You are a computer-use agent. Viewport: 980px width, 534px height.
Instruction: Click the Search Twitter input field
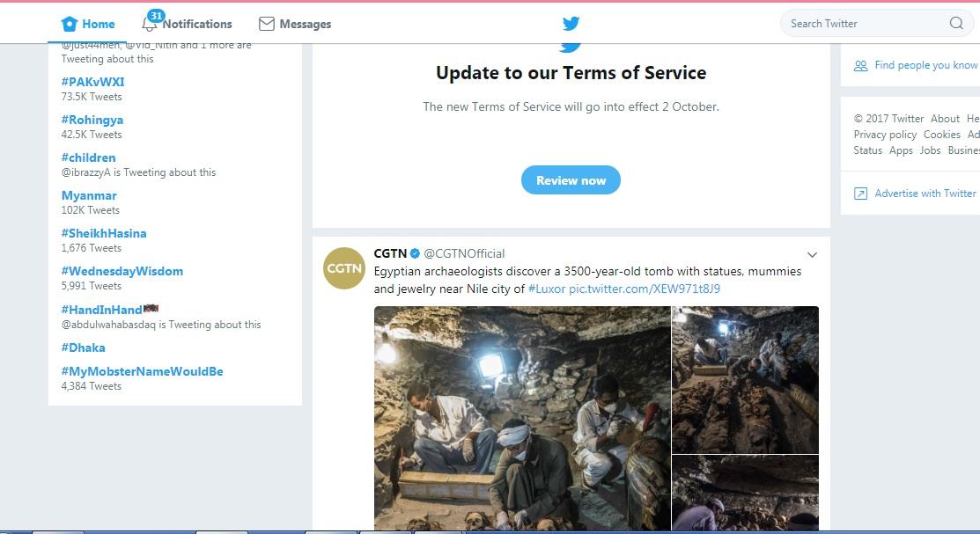pyautogui.click(x=863, y=24)
